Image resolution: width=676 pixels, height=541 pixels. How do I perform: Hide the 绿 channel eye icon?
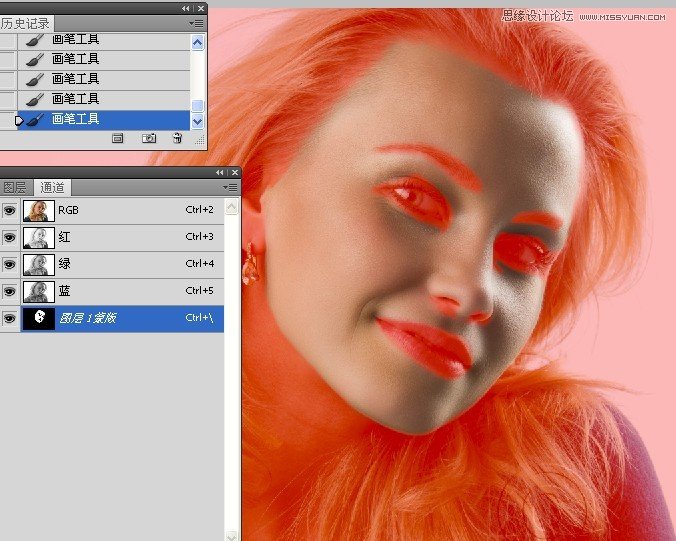pos(9,264)
